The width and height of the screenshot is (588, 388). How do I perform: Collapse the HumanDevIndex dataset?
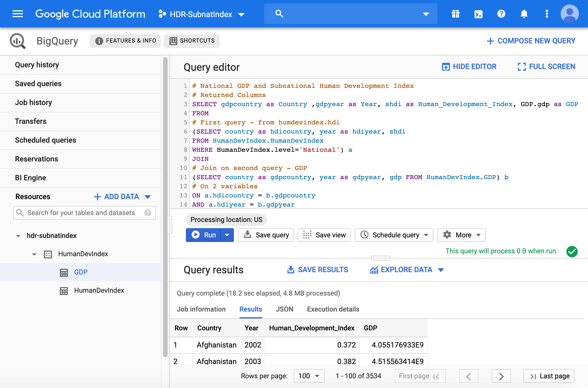(34, 254)
